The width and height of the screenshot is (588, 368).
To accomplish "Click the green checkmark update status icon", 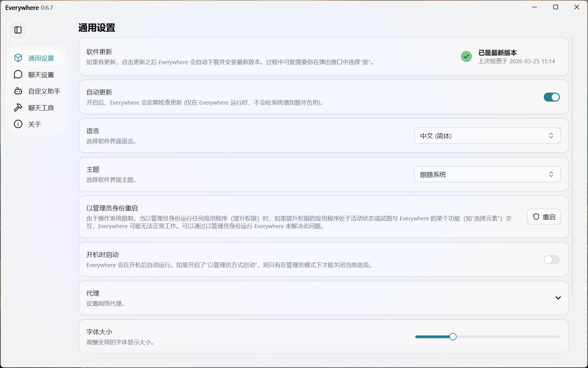I will [466, 57].
